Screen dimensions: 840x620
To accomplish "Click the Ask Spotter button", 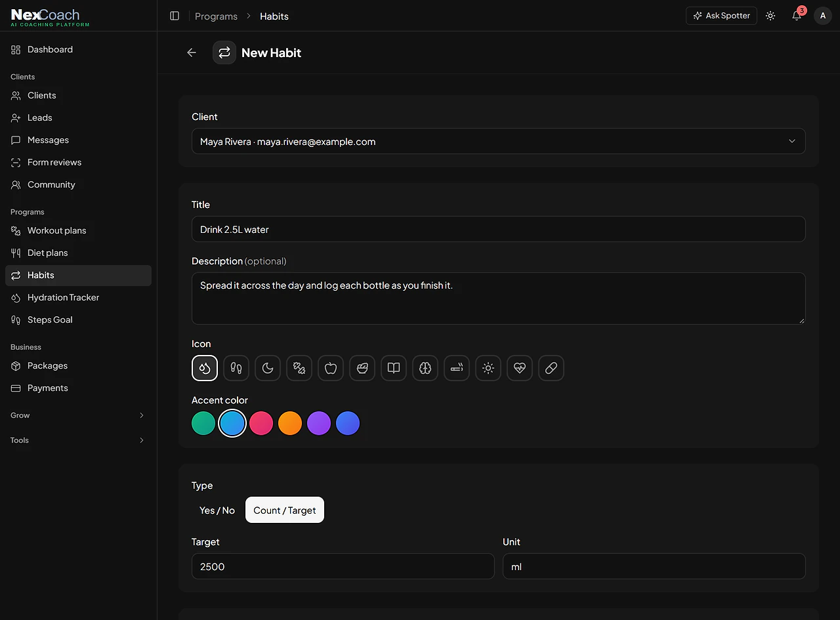I will coord(721,16).
